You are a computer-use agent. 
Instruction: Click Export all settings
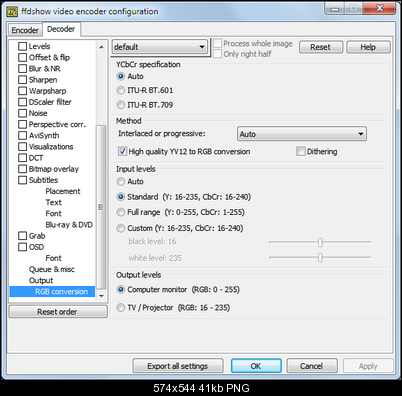click(178, 366)
